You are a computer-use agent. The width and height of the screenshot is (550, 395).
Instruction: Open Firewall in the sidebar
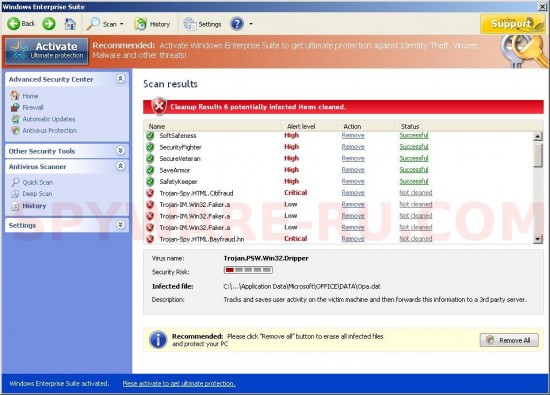[33, 107]
